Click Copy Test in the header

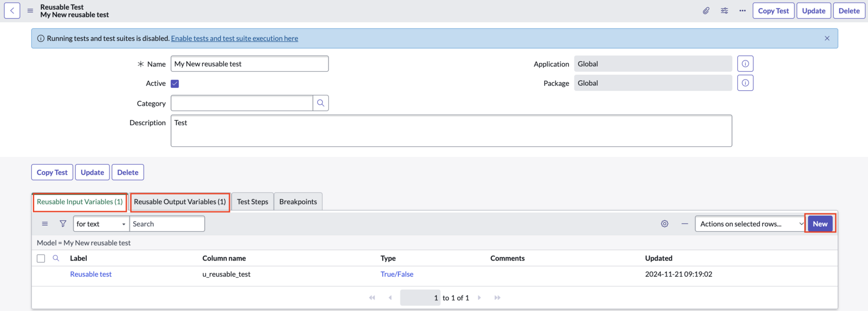[x=773, y=11]
